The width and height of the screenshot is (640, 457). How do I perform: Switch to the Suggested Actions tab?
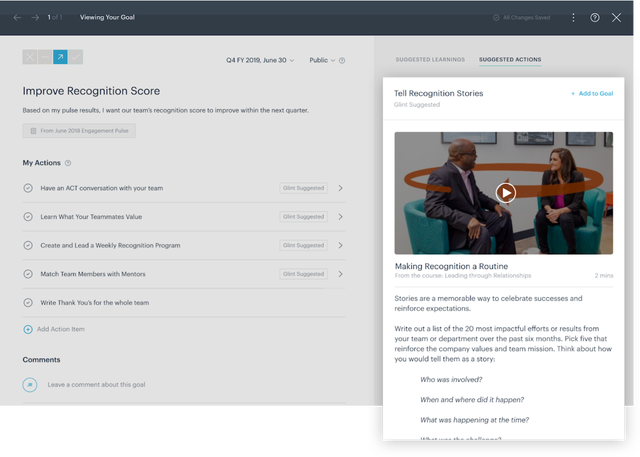click(x=510, y=60)
